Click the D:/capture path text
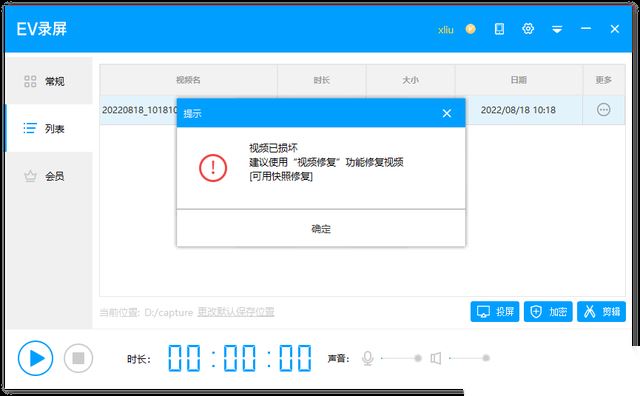Viewport: 640px width, 396px height. pos(169,312)
